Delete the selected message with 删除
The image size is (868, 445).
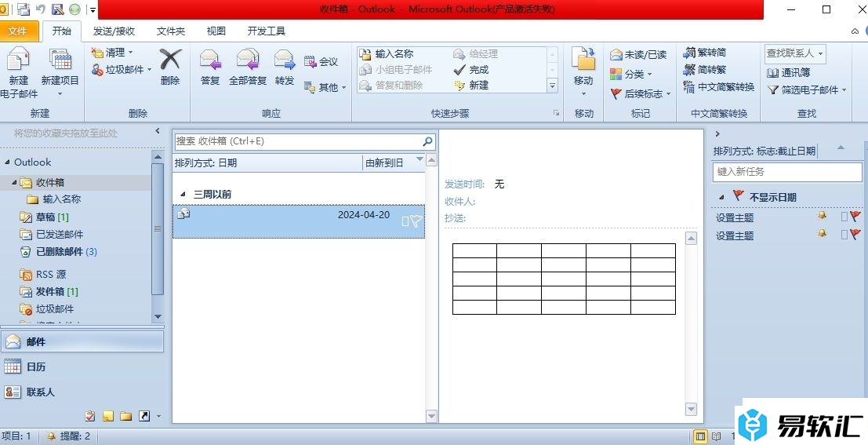pos(170,67)
